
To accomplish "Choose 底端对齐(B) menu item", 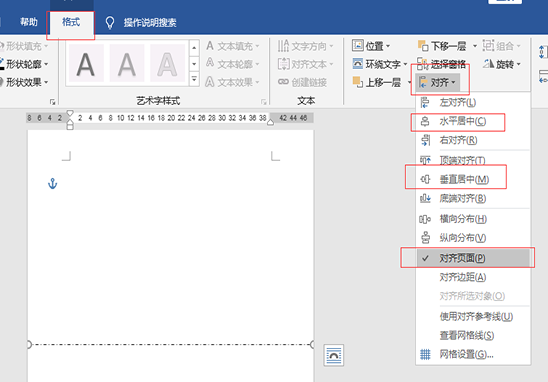I will tap(473, 199).
